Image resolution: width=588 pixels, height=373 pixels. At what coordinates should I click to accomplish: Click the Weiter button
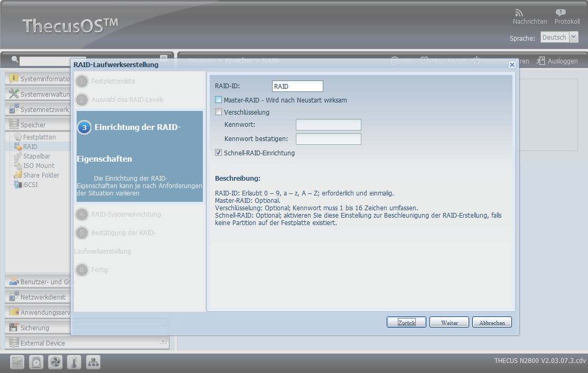[449, 322]
